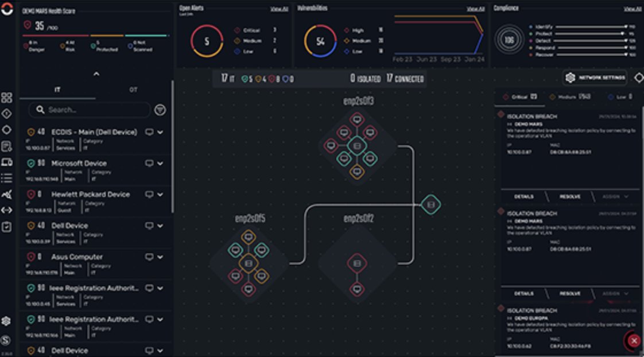Open the clipboard checklist icon in sidebar
Image resolution: width=644 pixels, height=357 pixels.
[6, 227]
